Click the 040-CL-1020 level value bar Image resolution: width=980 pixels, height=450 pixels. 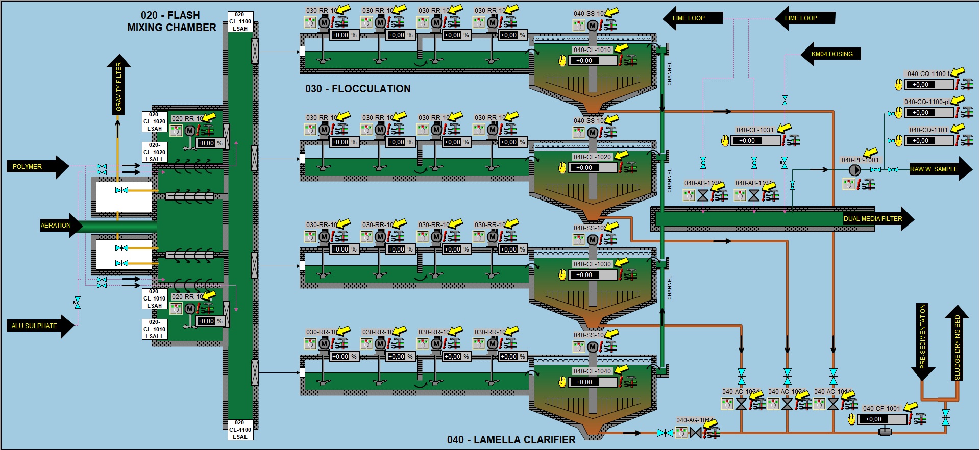click(x=592, y=168)
